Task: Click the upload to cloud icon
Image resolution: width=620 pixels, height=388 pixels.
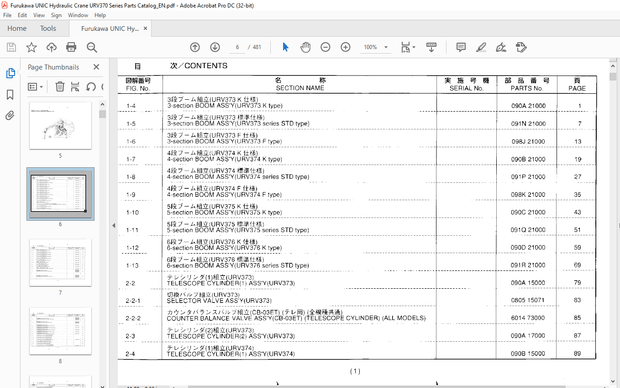Action: [51, 47]
